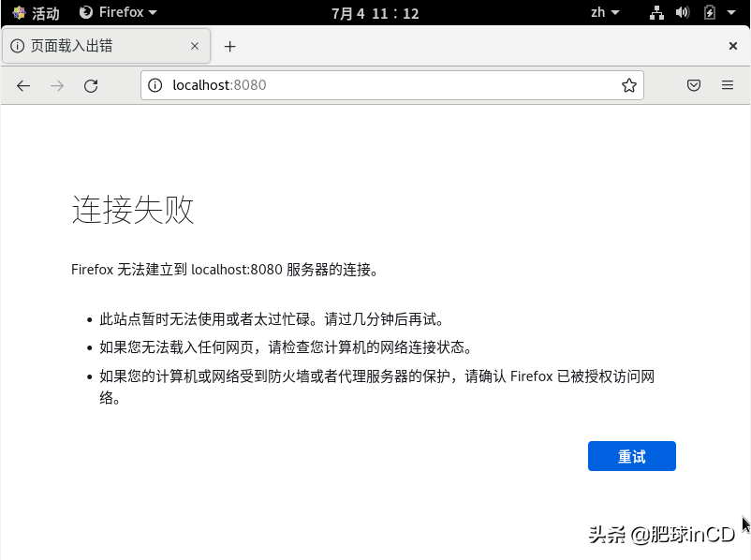Click the activities logo icon beside 活动

point(19,12)
